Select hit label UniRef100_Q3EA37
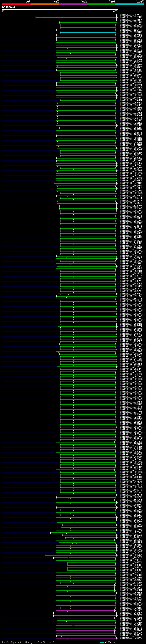This screenshot has width=146, height=644. pyautogui.click(x=131, y=77)
